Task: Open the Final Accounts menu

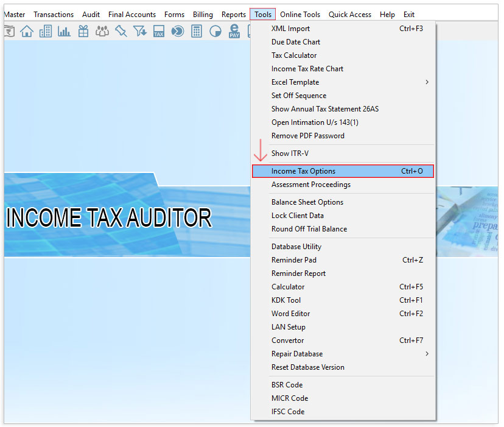Action: pyautogui.click(x=132, y=15)
